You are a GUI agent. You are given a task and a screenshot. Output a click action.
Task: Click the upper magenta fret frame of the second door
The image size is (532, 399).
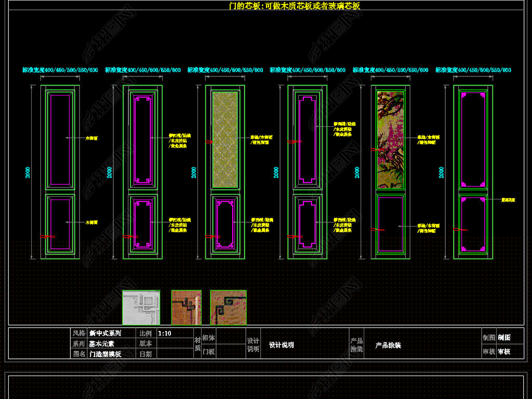click(142, 139)
